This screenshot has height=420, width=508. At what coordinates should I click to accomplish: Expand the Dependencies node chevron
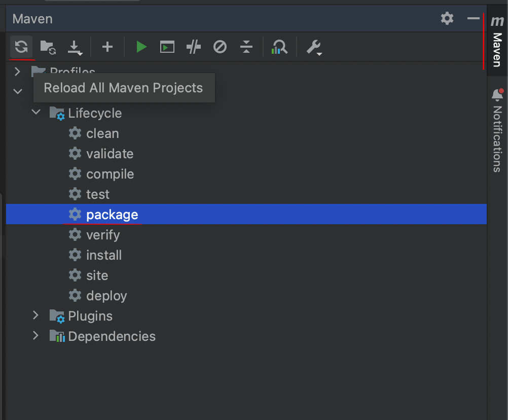[35, 336]
